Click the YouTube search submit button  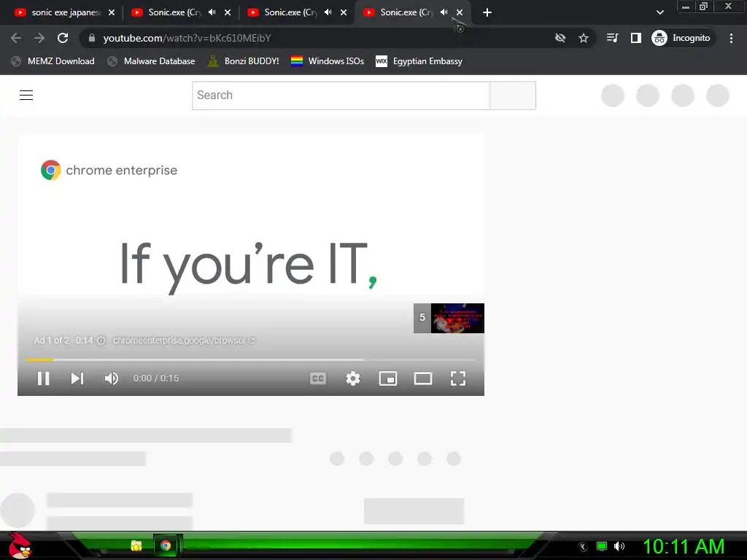(x=513, y=96)
